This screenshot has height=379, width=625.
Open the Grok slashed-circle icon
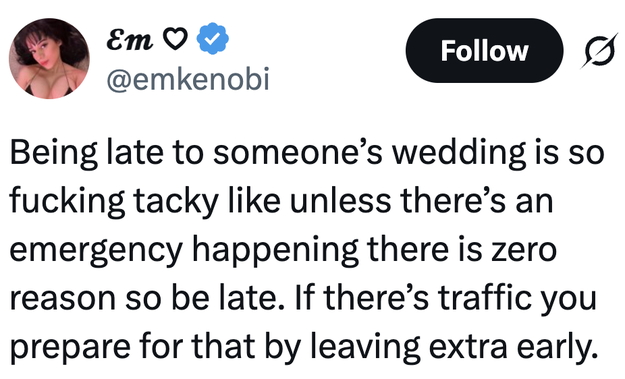[599, 51]
